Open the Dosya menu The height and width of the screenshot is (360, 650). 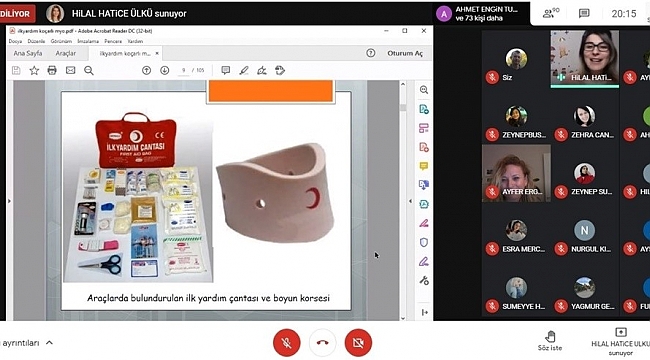pyautogui.click(x=15, y=41)
